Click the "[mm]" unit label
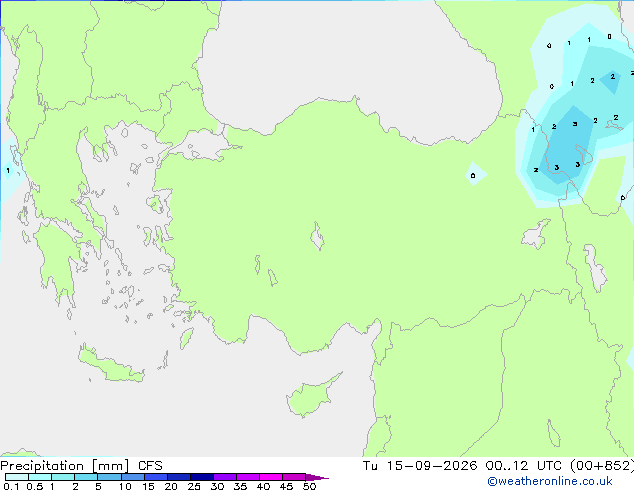 click(111, 466)
